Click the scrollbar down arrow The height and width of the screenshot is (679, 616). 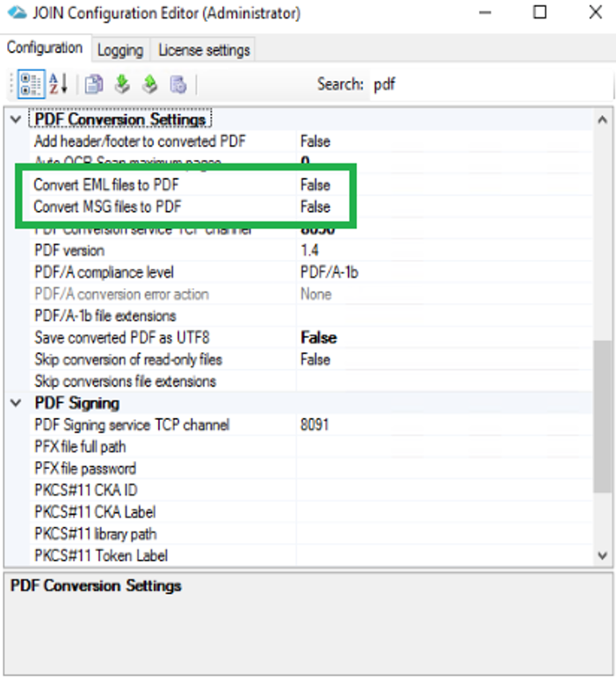click(602, 555)
